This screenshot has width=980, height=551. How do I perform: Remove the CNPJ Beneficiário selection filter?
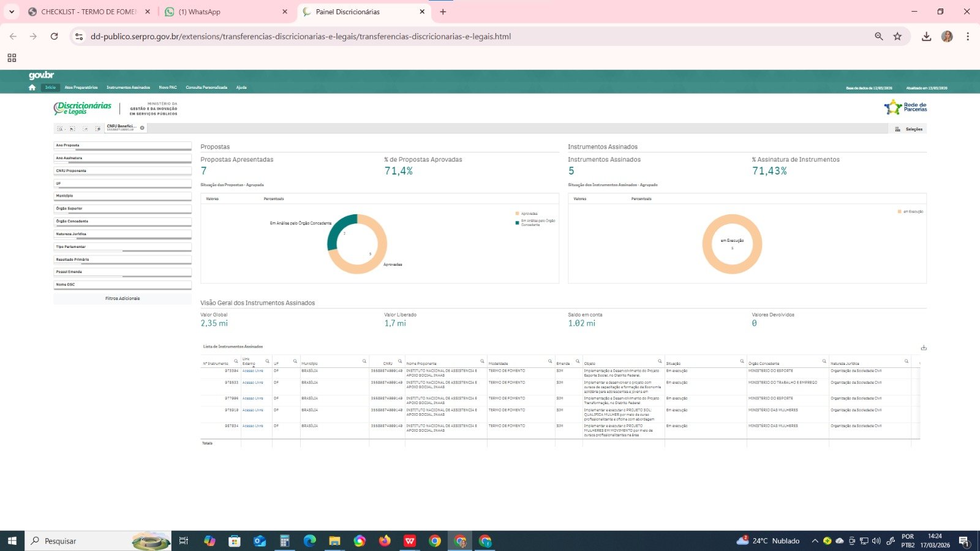click(142, 128)
